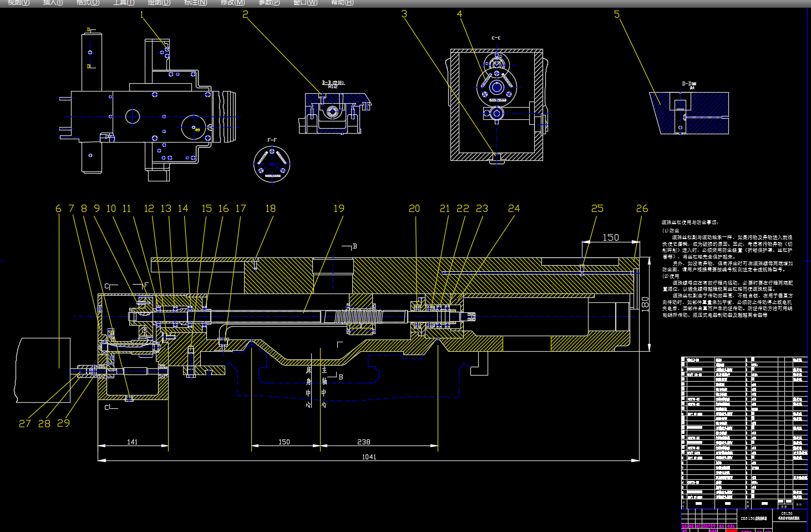811x532 pixels.
Task: Open the 帮助(H) menu
Action: click(342, 3)
